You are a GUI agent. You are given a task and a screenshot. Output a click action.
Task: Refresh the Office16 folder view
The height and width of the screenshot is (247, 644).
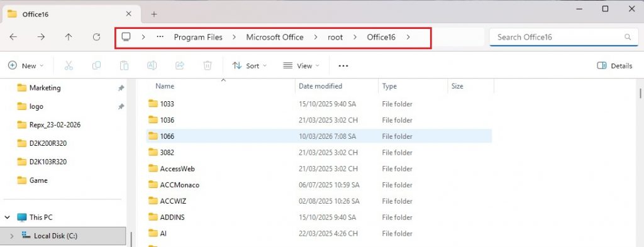click(96, 37)
